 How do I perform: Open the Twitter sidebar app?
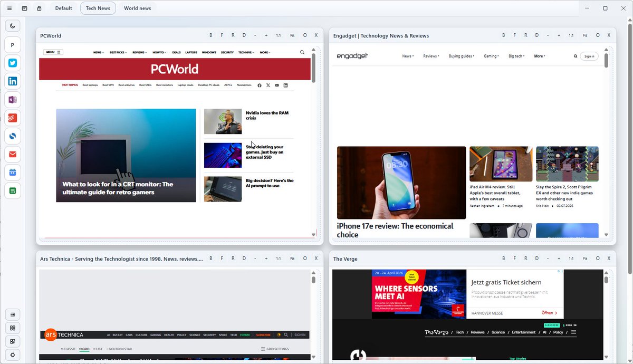pyautogui.click(x=13, y=63)
